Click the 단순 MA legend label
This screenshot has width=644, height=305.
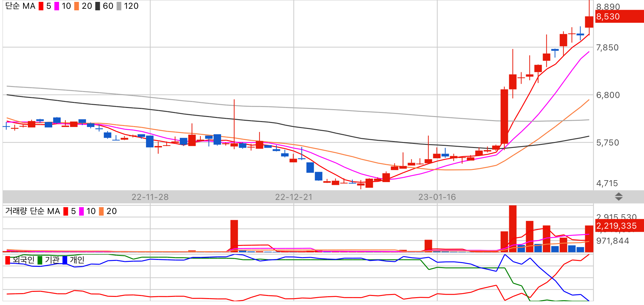point(20,6)
